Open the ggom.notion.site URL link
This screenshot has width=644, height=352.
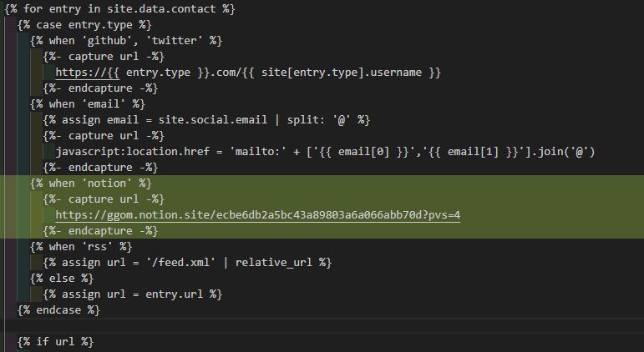point(258,215)
